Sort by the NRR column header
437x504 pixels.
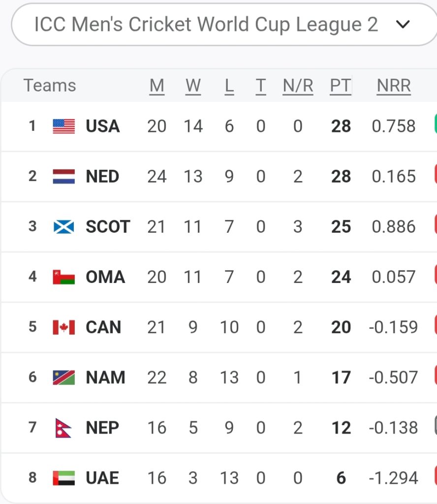coord(394,86)
